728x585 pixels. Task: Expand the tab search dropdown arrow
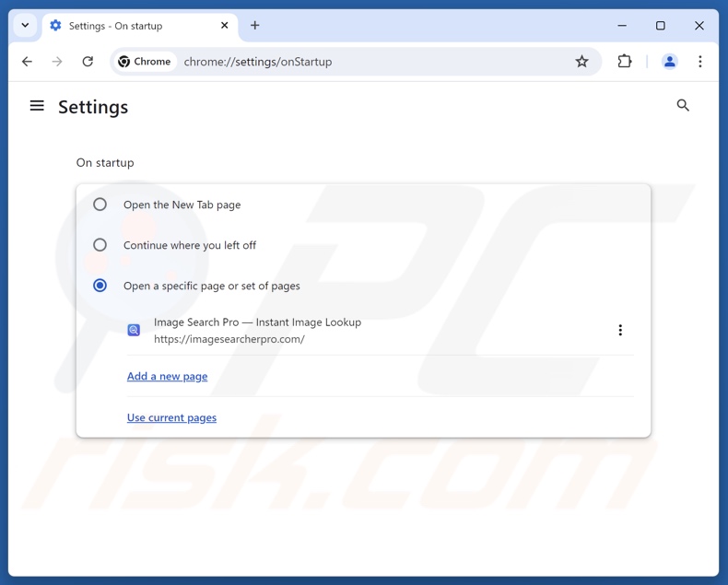pyautogui.click(x=25, y=26)
